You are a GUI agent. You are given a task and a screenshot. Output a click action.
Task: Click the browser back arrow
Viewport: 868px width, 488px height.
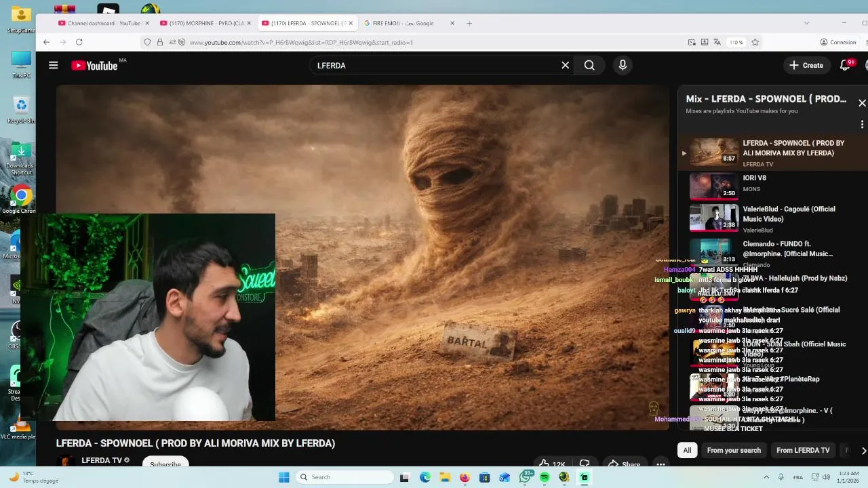[46, 42]
